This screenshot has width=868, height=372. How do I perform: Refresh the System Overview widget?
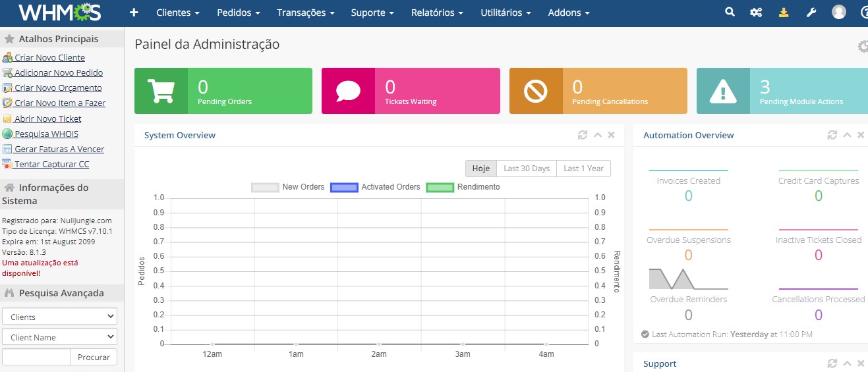582,135
